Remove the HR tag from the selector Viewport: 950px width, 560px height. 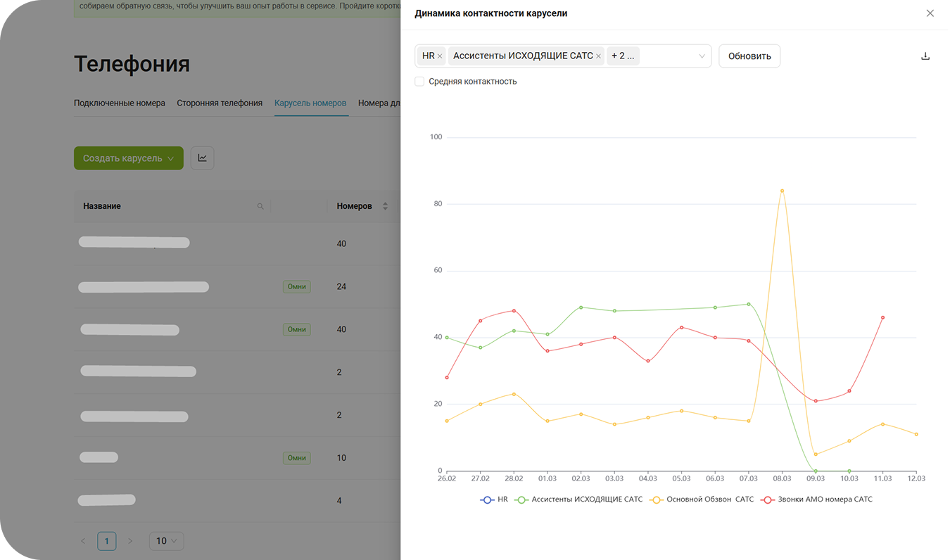pos(440,56)
